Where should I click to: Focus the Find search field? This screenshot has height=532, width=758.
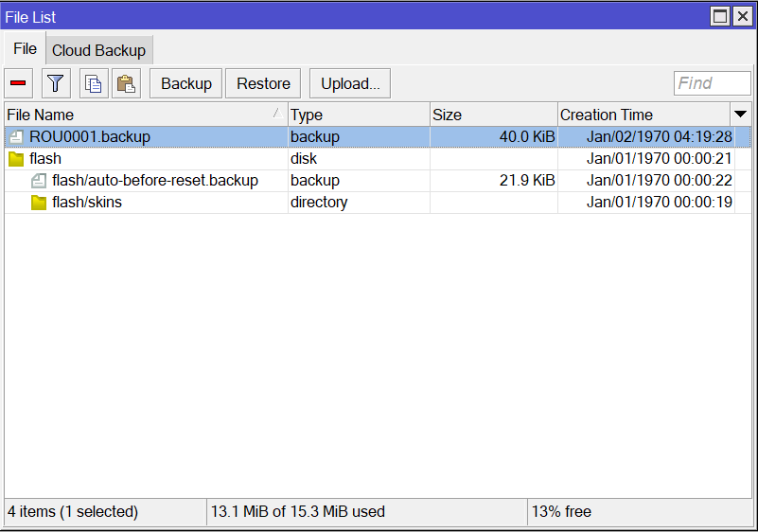712,83
